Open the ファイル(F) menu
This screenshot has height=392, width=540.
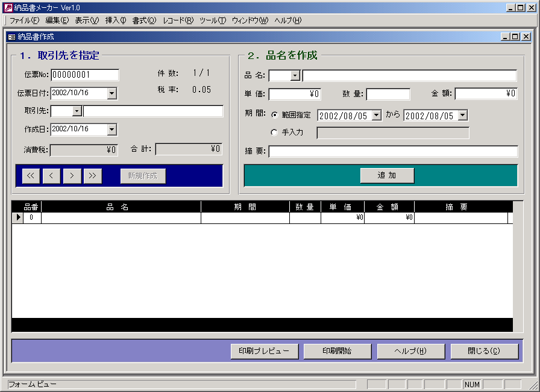click(25, 20)
